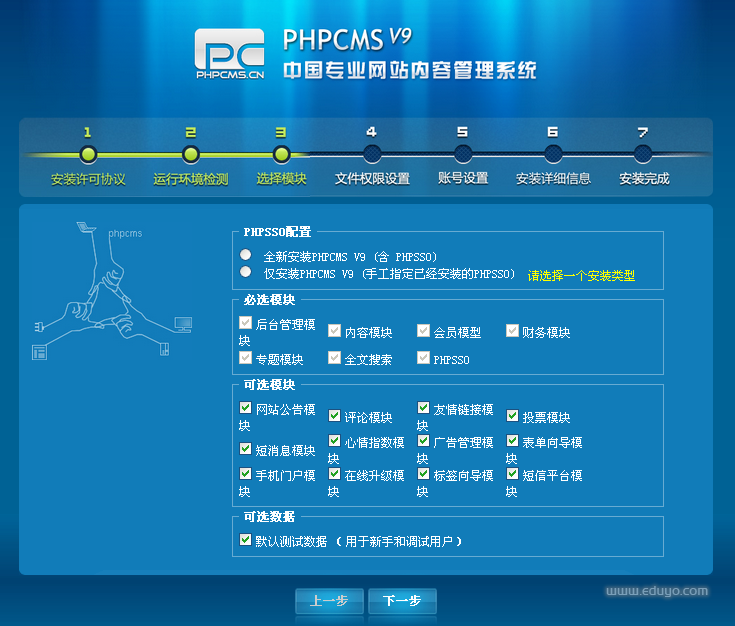Choose 全新安装PHPCMS V9 (含 PHPSSO) radio
This screenshot has width=735, height=626.
tap(245, 255)
